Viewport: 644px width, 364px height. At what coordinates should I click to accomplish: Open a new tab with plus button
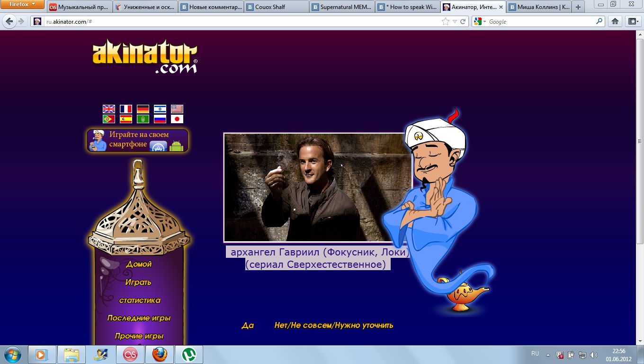click(578, 7)
